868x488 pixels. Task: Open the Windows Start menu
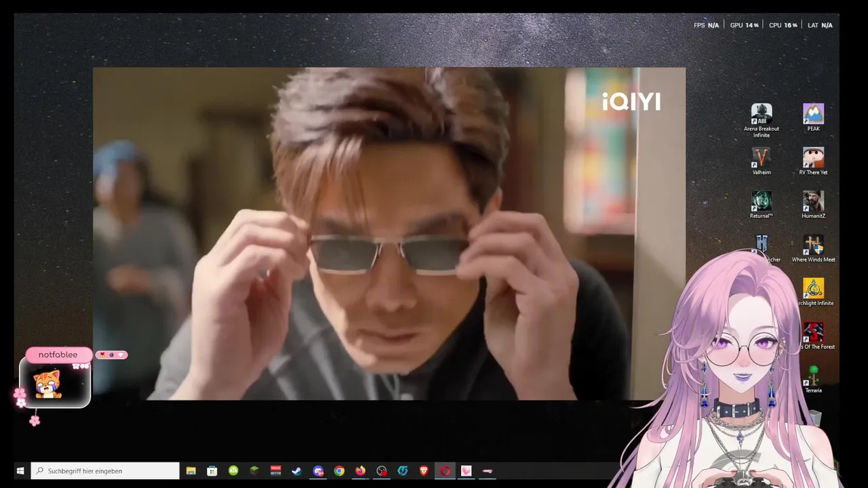(x=20, y=470)
